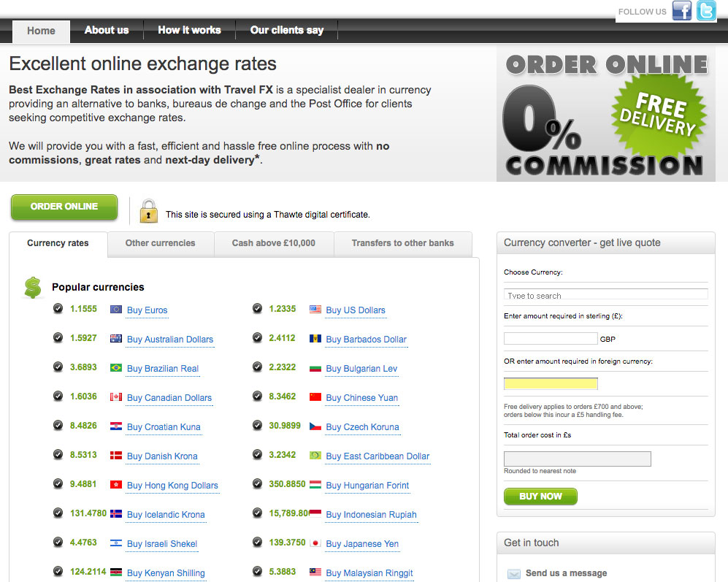Open the Facebook follow icon
The height and width of the screenshot is (582, 728).
681,11
